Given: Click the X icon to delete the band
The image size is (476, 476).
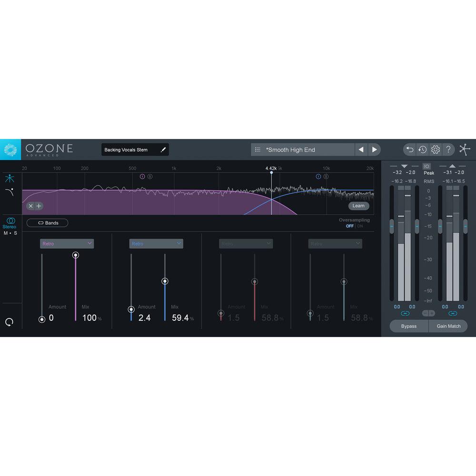Looking at the screenshot, I should [31, 206].
